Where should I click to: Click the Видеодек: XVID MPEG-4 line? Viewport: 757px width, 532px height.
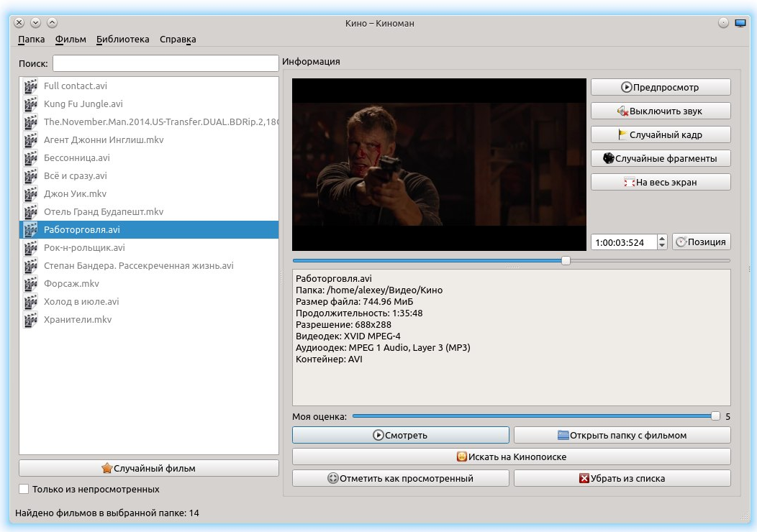348,336
